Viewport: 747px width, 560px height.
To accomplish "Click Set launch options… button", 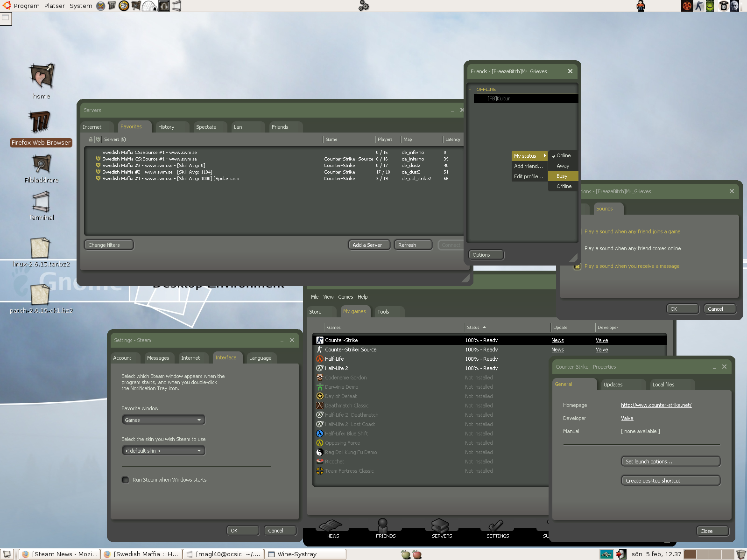I will [670, 462].
